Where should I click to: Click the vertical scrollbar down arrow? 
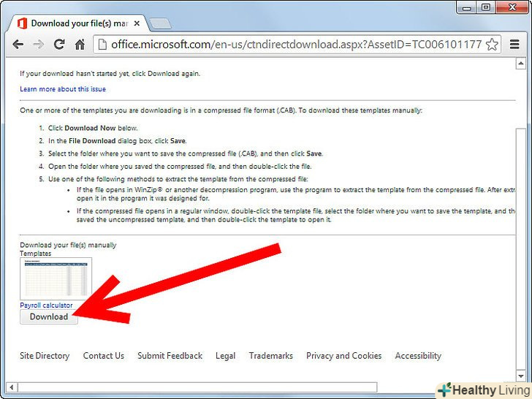click(x=521, y=376)
